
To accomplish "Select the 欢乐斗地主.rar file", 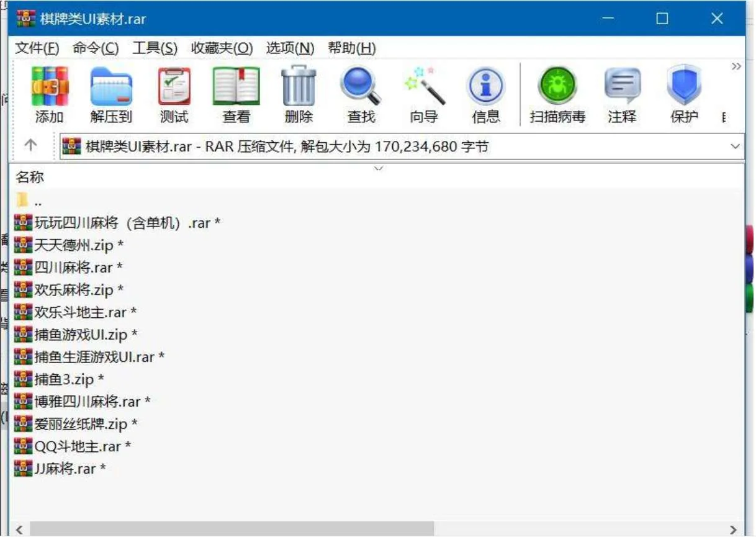I will tap(81, 312).
